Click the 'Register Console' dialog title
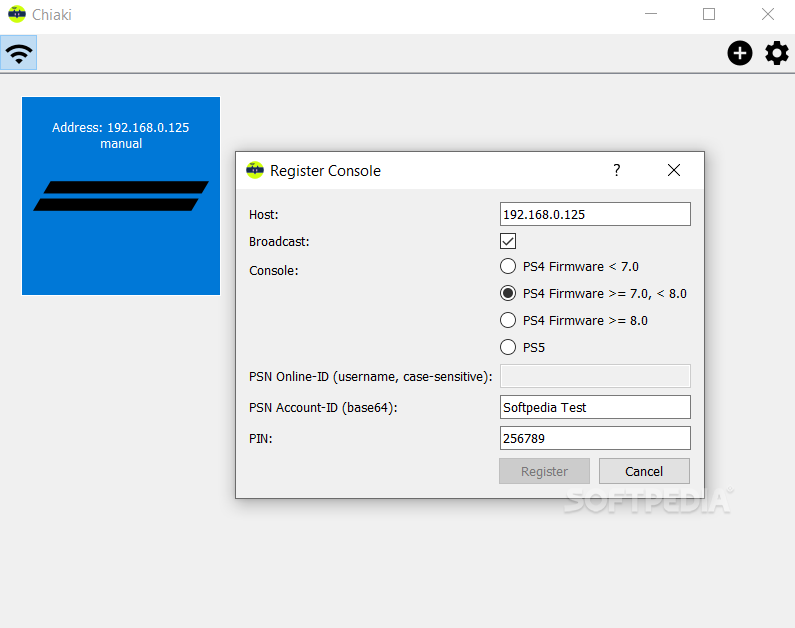This screenshot has height=628, width=795. click(x=326, y=171)
